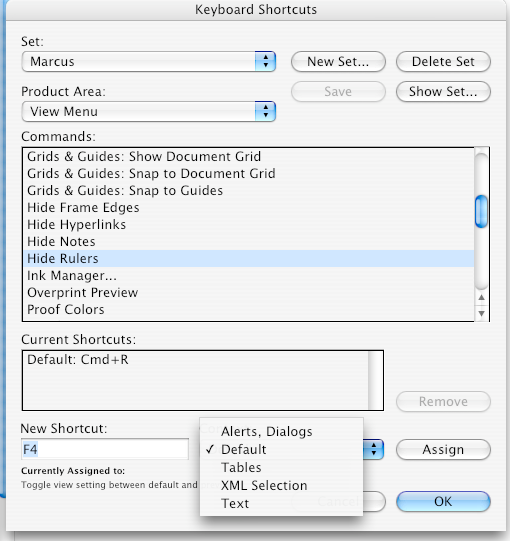This screenshot has height=541, width=510.
Task: Click the commands list scroll down arrow
Action: 481,314
